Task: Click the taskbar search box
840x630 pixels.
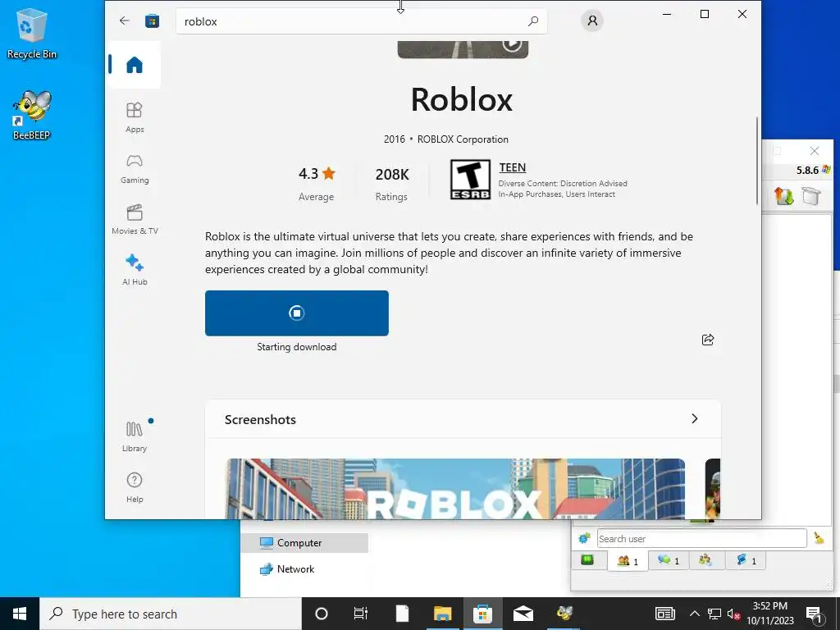Action: pos(171,614)
